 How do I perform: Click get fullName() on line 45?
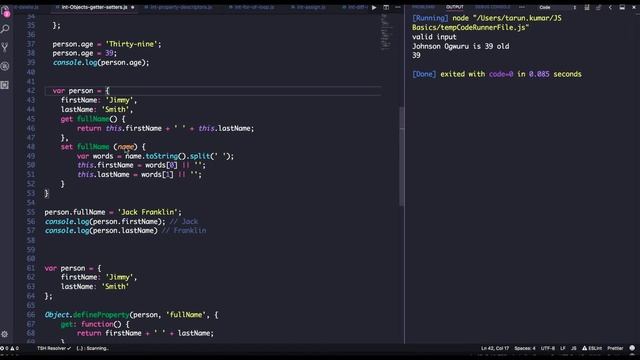coord(93,119)
